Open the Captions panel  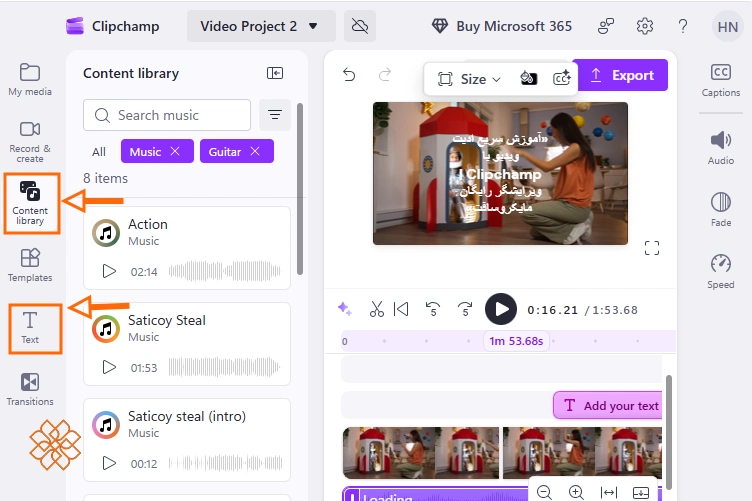point(720,80)
